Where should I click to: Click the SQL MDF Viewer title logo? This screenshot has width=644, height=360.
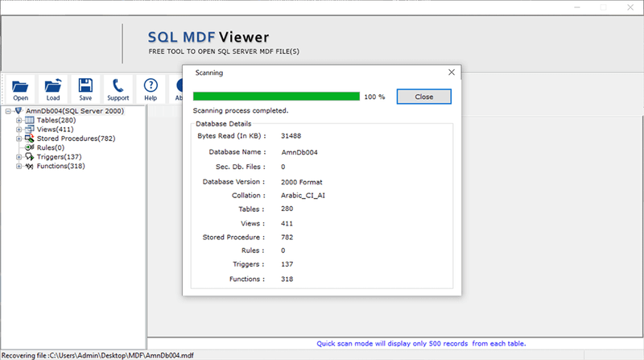click(x=208, y=37)
